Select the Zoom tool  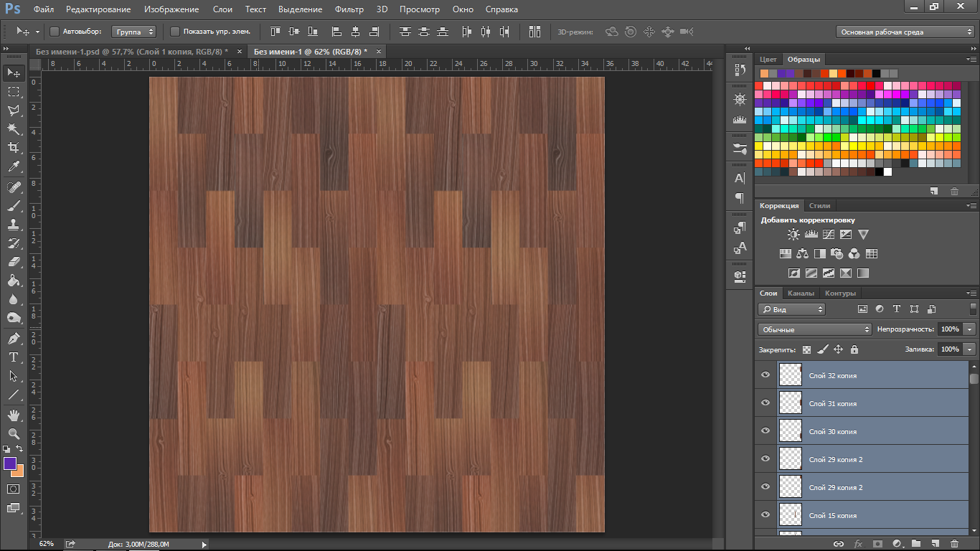(x=14, y=434)
